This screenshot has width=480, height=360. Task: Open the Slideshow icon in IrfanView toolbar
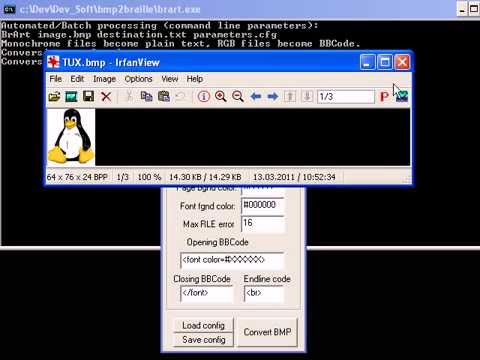(x=71, y=97)
